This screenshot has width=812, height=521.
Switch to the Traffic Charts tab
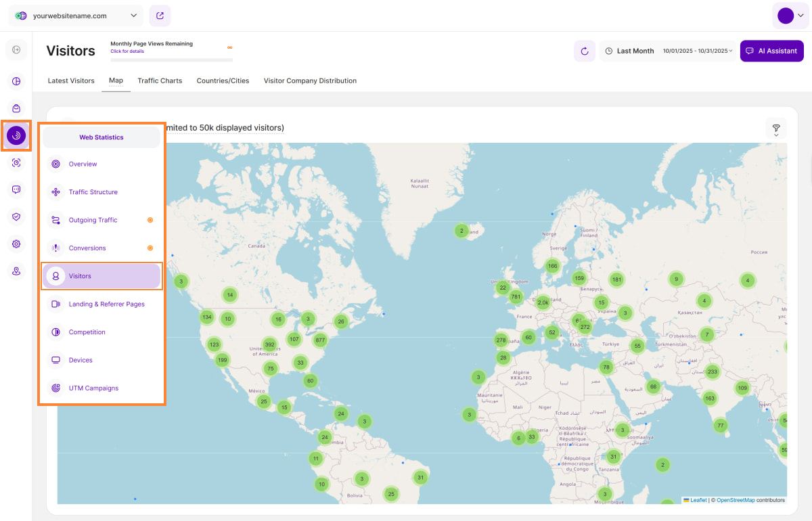click(160, 81)
